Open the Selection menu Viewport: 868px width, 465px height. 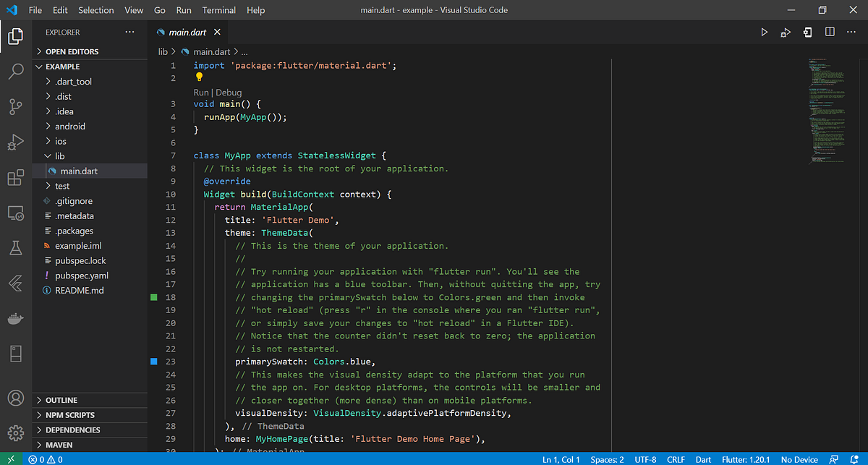96,10
